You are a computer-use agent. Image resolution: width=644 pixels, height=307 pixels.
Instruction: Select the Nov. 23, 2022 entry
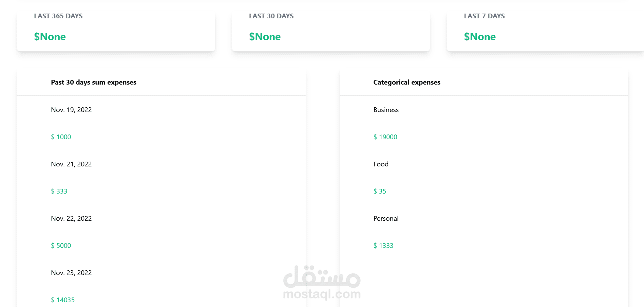pyautogui.click(x=71, y=273)
